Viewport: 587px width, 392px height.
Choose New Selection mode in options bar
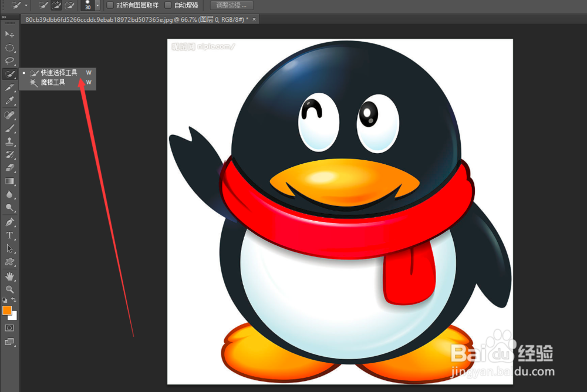pos(43,5)
